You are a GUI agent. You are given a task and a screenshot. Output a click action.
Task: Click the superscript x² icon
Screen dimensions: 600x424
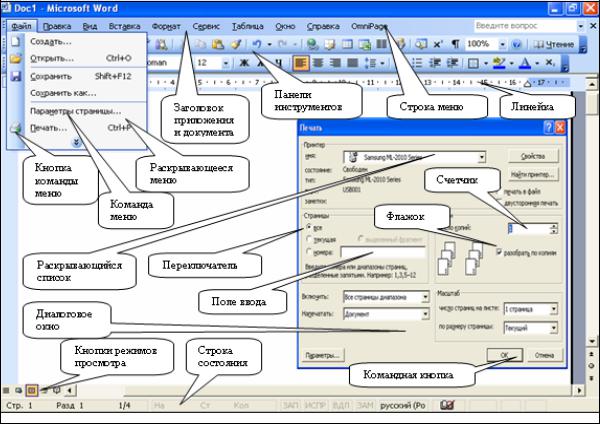click(x=438, y=44)
